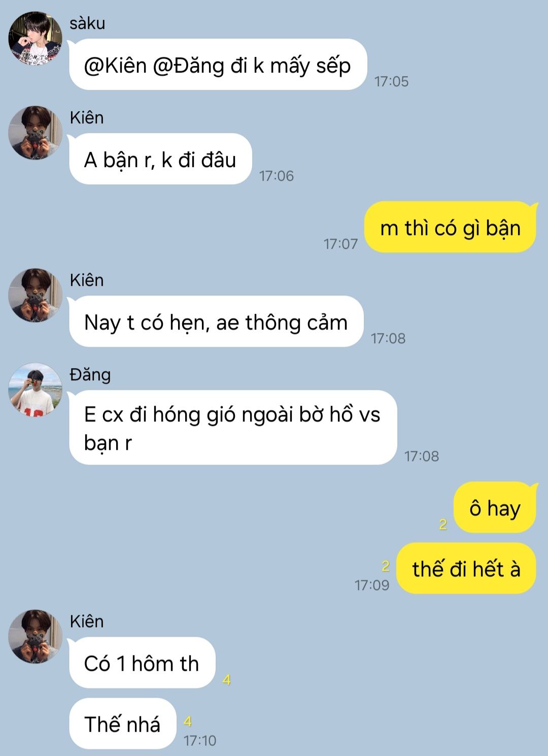Click the sender name 'Đăng'
The width and height of the screenshot is (548, 756).
click(x=90, y=375)
